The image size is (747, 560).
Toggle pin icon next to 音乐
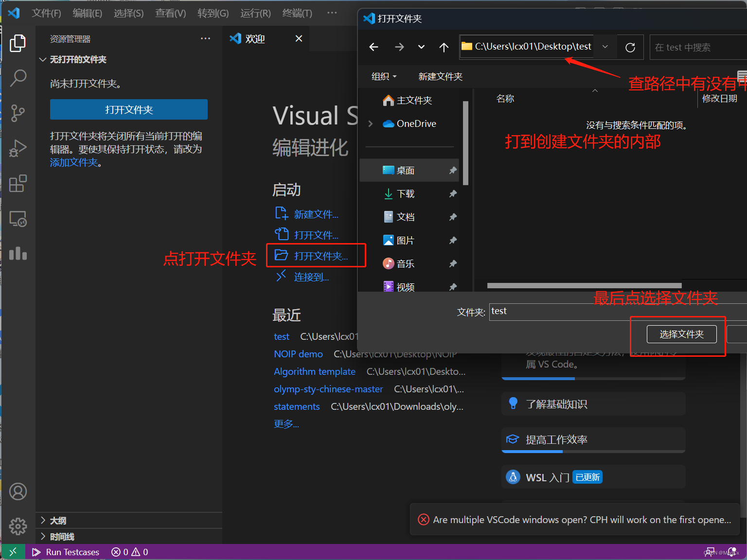[453, 263]
